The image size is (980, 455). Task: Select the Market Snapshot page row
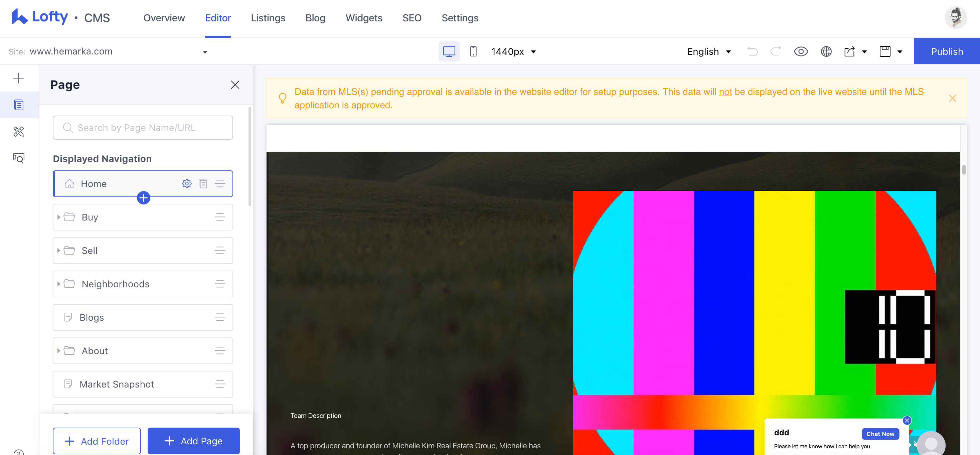[143, 384]
